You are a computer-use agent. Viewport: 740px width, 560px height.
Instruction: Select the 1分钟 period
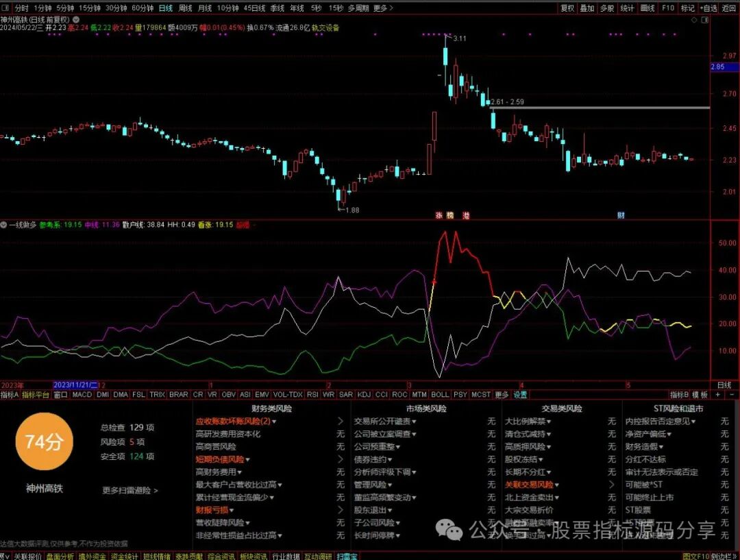42,8
